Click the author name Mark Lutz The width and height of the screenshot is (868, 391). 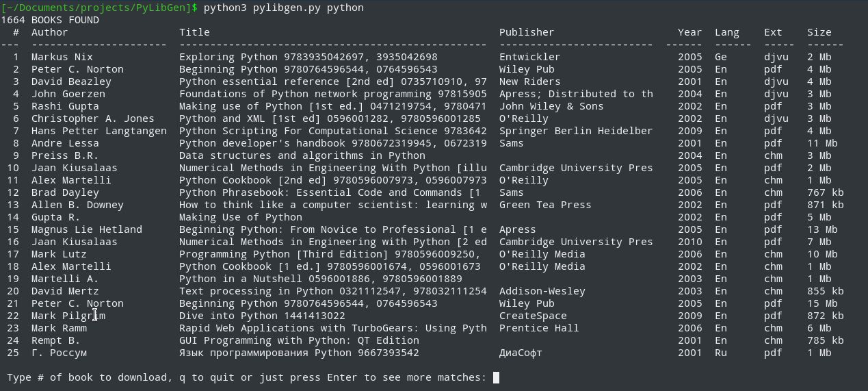pyautogui.click(x=59, y=254)
